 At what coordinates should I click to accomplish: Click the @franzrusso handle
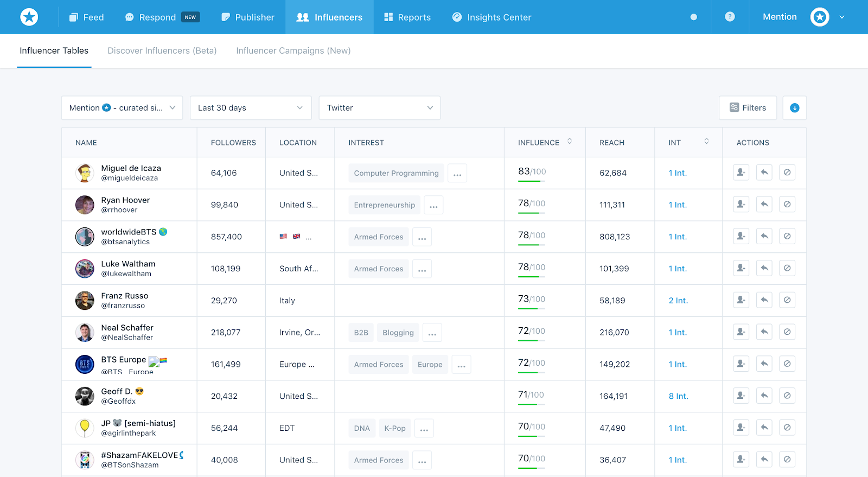pyautogui.click(x=123, y=306)
